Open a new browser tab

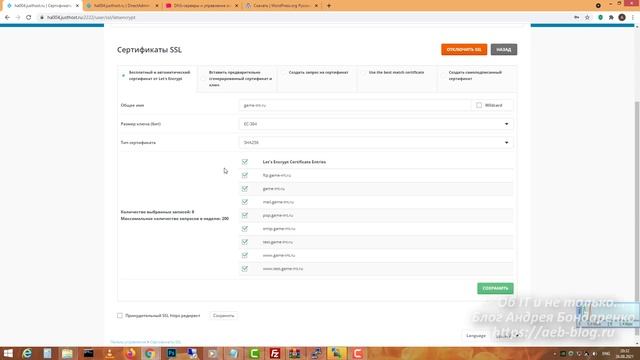pyautogui.click(x=329, y=6)
